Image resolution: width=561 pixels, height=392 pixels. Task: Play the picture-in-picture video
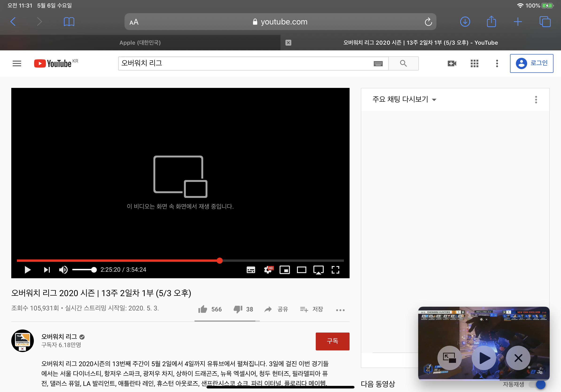(484, 358)
